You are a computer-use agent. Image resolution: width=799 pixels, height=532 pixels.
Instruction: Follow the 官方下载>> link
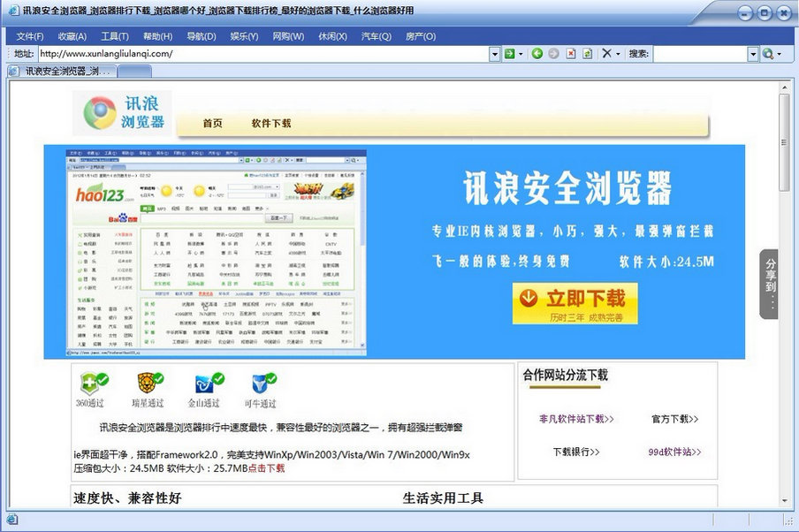tap(674, 419)
